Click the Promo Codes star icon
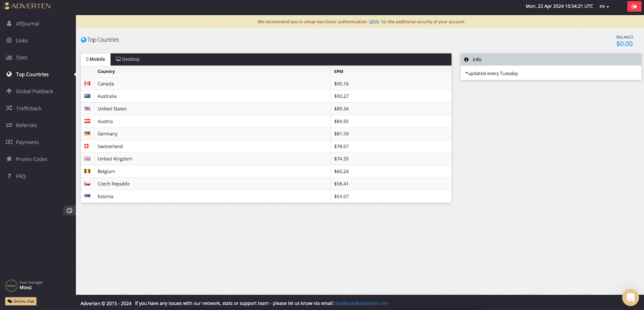Viewport: 644px width, 310px height. [9, 159]
